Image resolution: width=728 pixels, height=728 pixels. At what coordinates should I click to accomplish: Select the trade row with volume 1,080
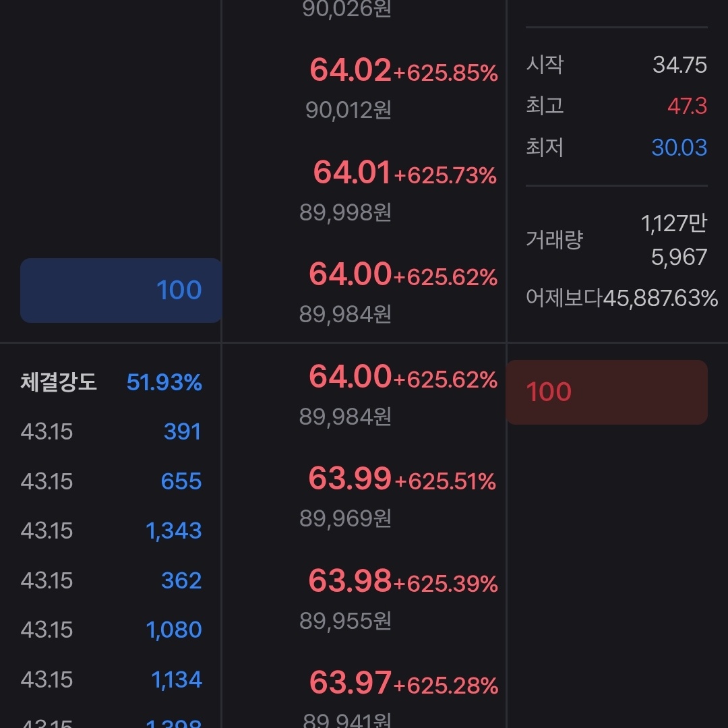coord(111,630)
